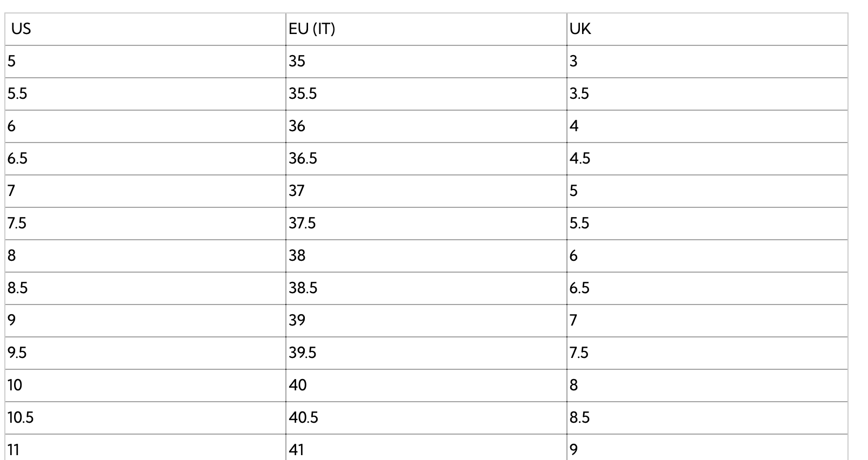The image size is (868, 460).
Task: Select US size 5 cell
Action: coord(12,62)
